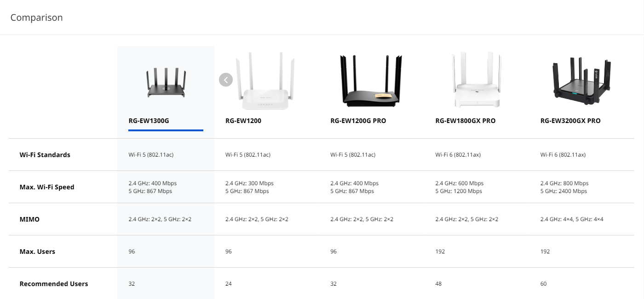Select the RG-EW3200GX PRO product name
Viewport: 644px width, 299px height.
(570, 121)
